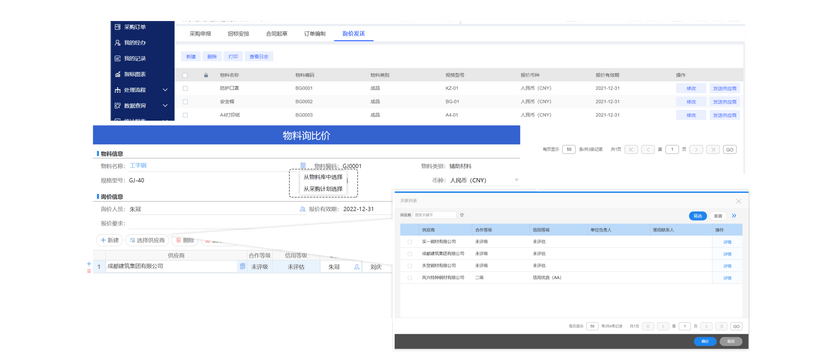Screen dimensions: 828x363
Task: Select radio for the 二级 supplier row
Action: tap(410, 277)
